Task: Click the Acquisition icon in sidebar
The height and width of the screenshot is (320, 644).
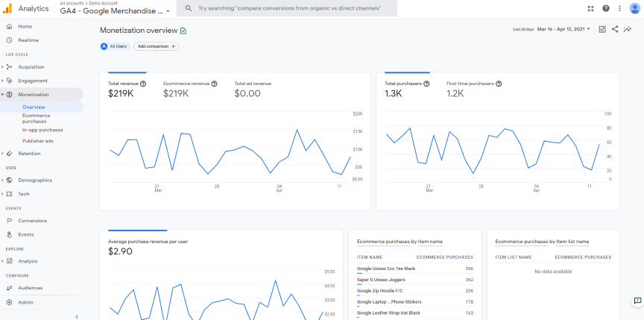Action: pos(9,67)
